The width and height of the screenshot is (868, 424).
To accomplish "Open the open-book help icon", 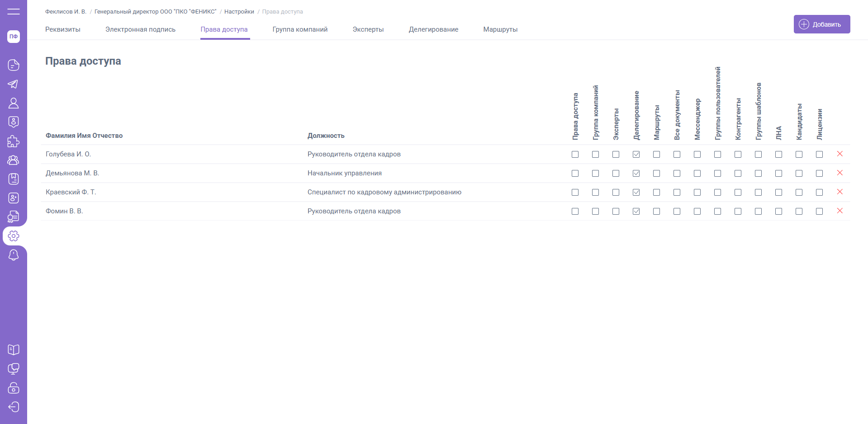I will (x=14, y=350).
